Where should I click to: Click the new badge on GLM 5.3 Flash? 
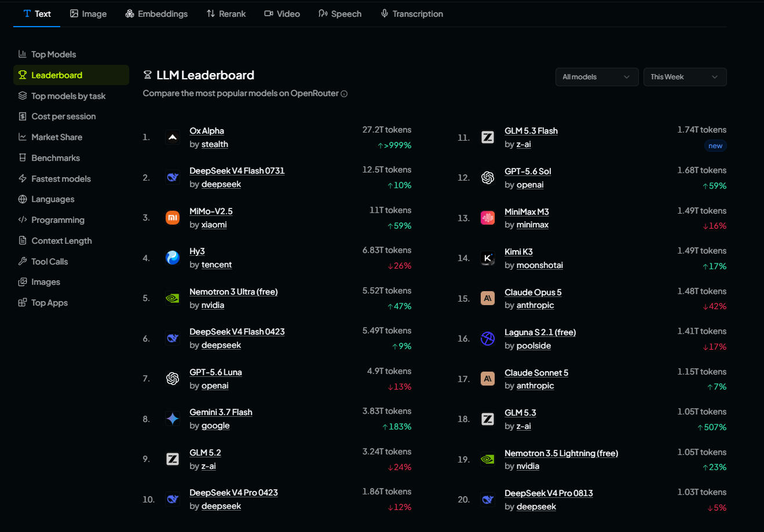[715, 146]
